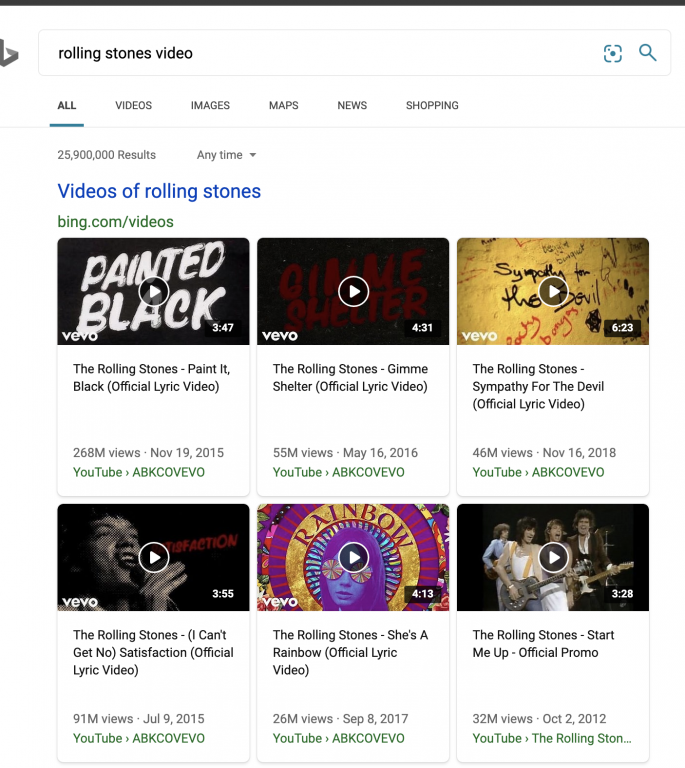Image resolution: width=685 pixels, height=768 pixels.
Task: Click 268M views · Nov 19, 2015
Action: pyautogui.click(x=148, y=453)
